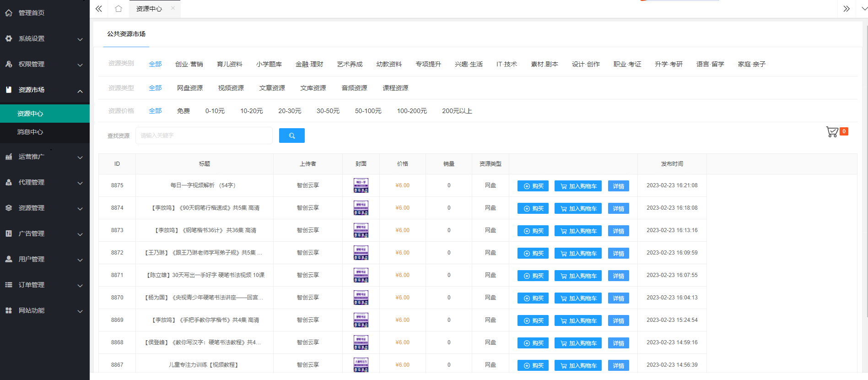Viewport: 868px width, 380px height.
Task: Collapse sidebar with double left arrow icon
Action: click(99, 9)
